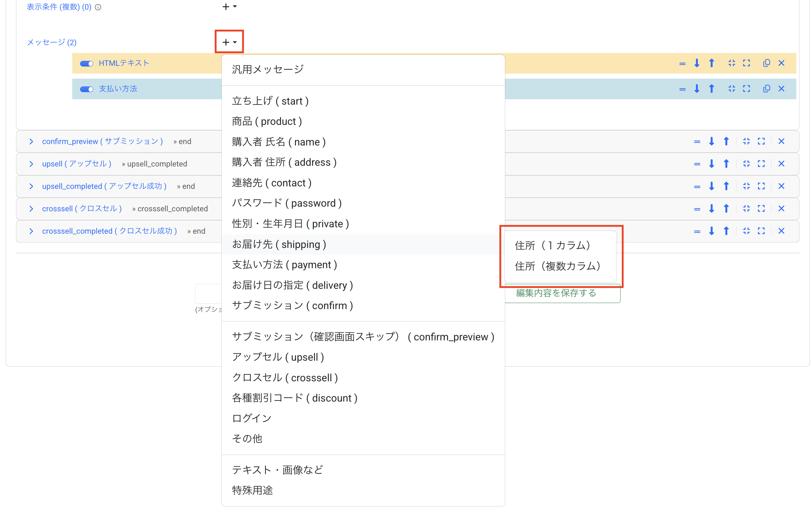
Task: Collapse the 支払い方法 row
Action: 732,89
